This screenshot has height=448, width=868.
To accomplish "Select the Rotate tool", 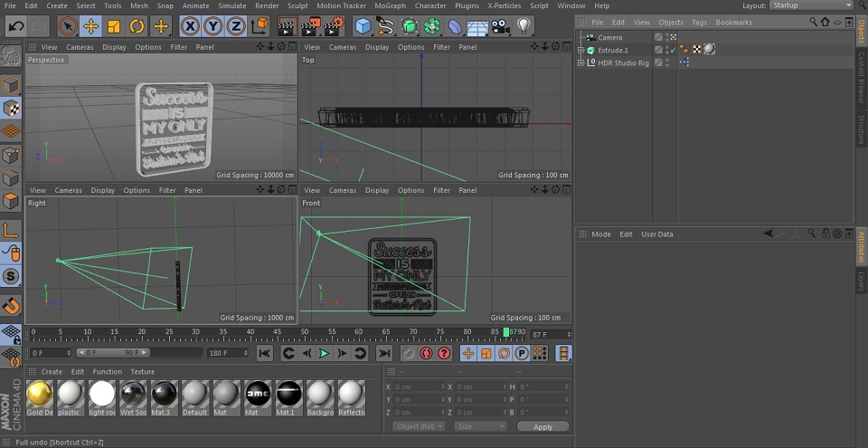I will (137, 26).
